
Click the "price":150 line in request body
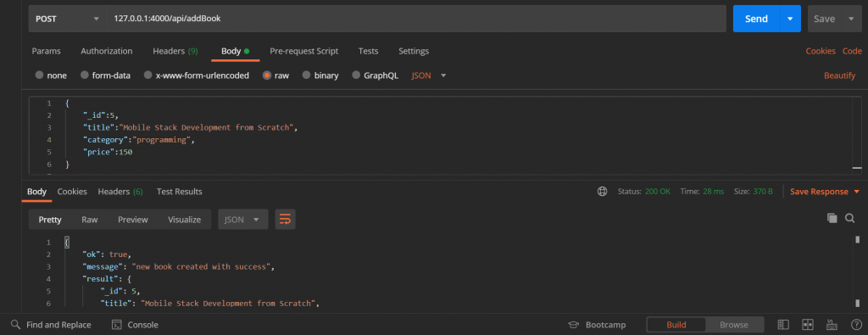[108, 152]
